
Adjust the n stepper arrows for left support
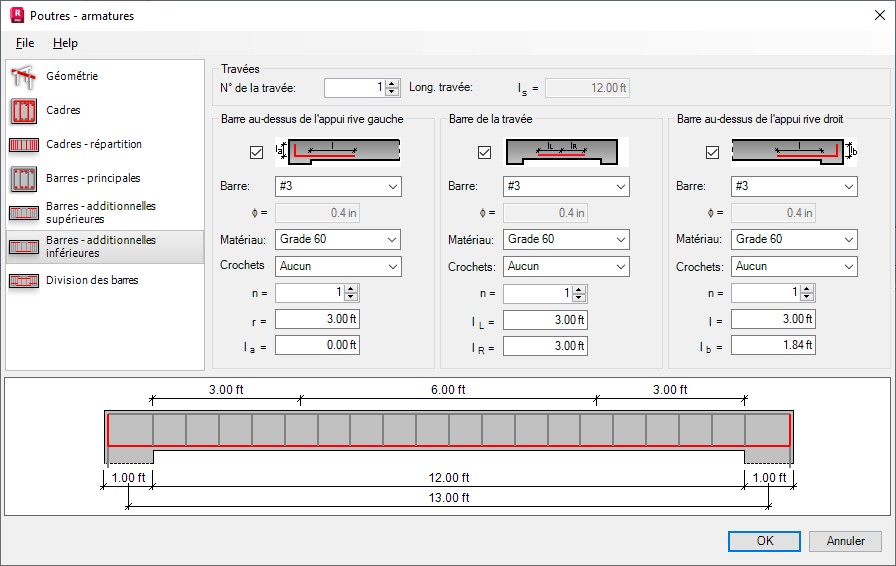pos(351,293)
